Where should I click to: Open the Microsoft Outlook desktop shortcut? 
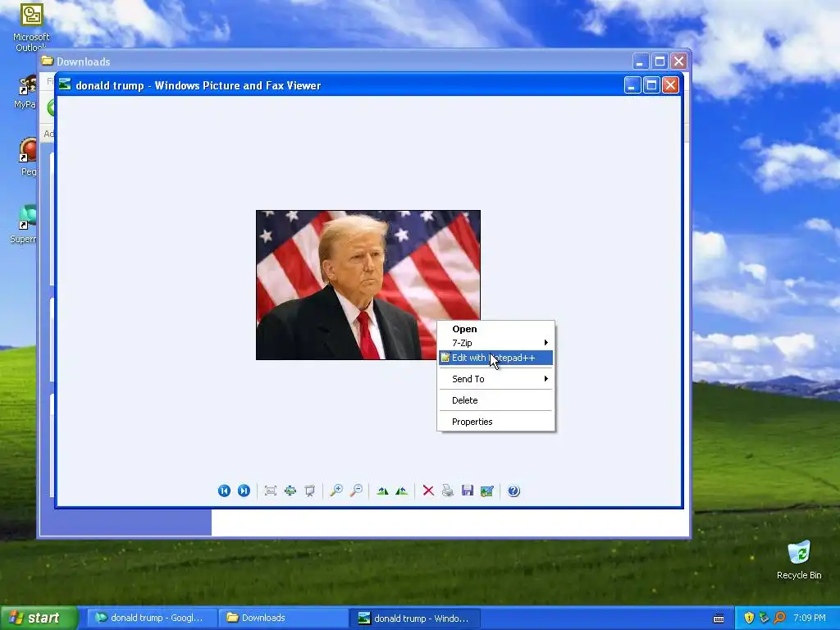pos(31,27)
